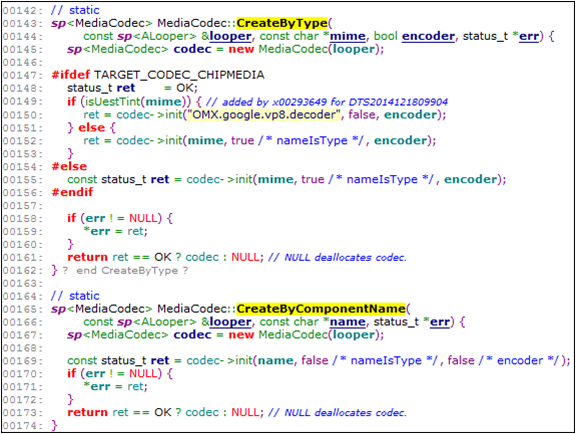Click the if keyword on line 00170
The height and width of the screenshot is (434, 576).
click(72, 374)
